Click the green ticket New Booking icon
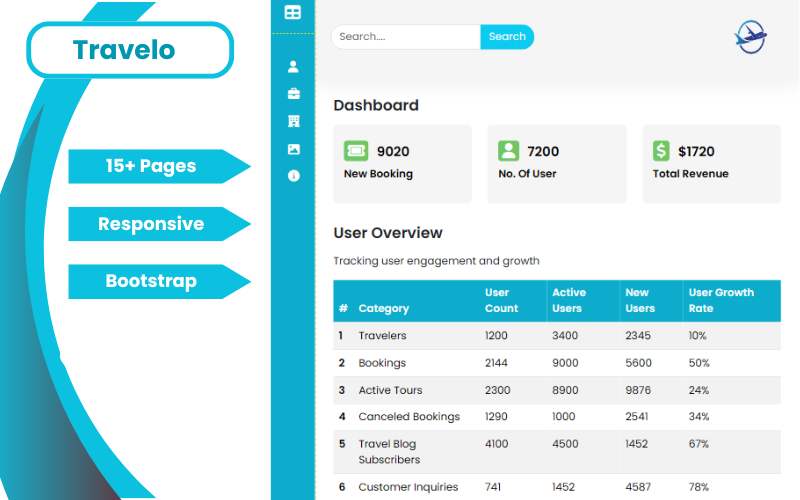The image size is (800, 500). tap(355, 151)
